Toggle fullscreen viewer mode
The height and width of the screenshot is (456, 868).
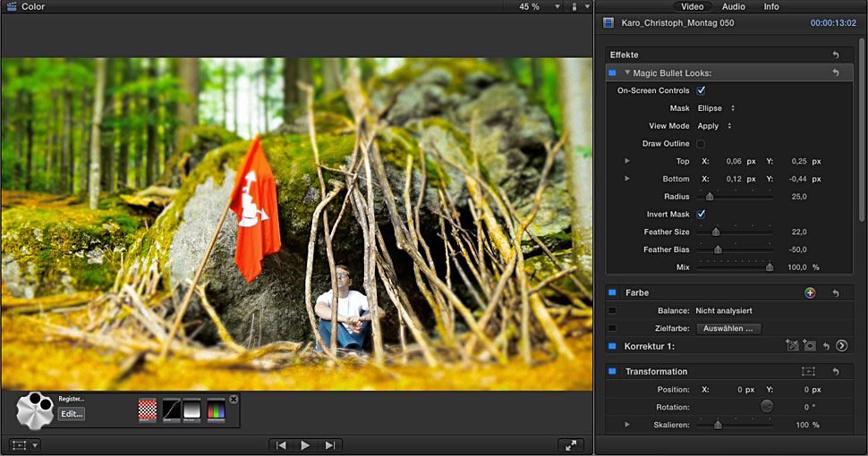click(x=569, y=444)
